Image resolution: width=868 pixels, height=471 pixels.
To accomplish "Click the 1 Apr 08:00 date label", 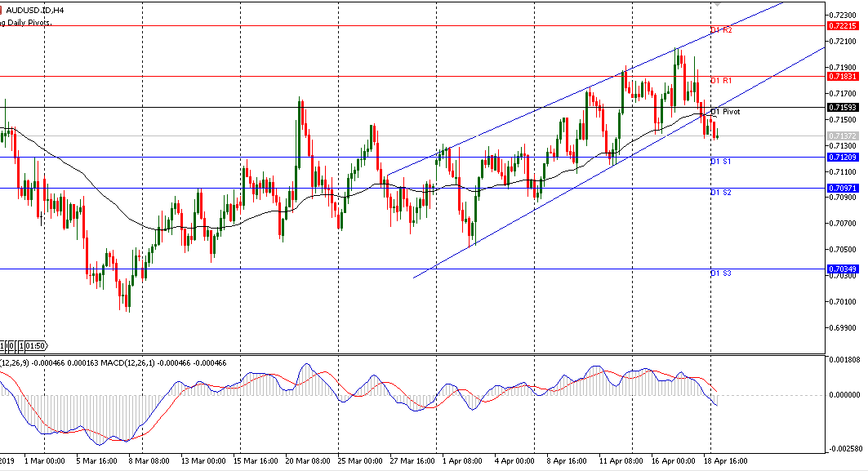I will coord(462,460).
